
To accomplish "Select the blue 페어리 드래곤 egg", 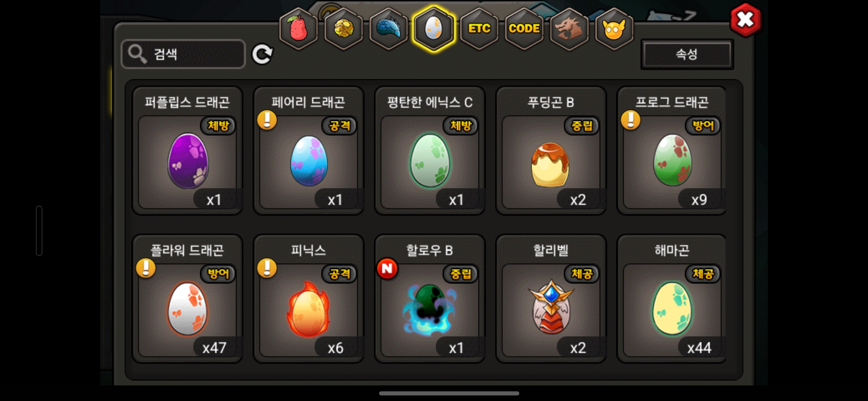I will tap(309, 151).
